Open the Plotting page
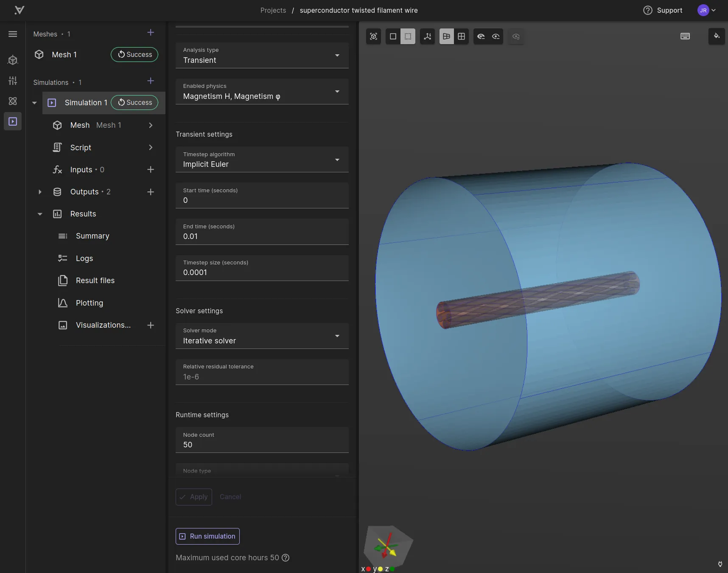 pyautogui.click(x=90, y=303)
